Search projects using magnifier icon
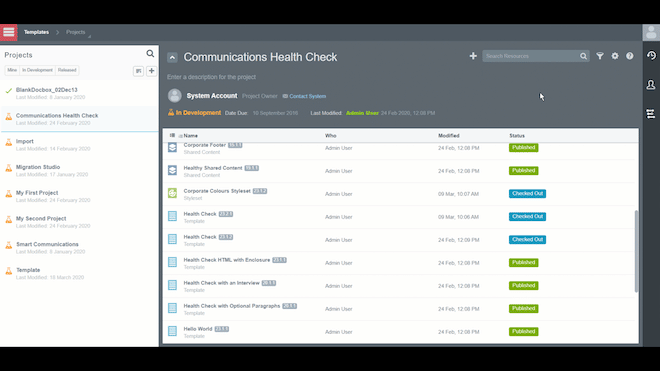Viewport: 660px width, 371px height. (150, 54)
